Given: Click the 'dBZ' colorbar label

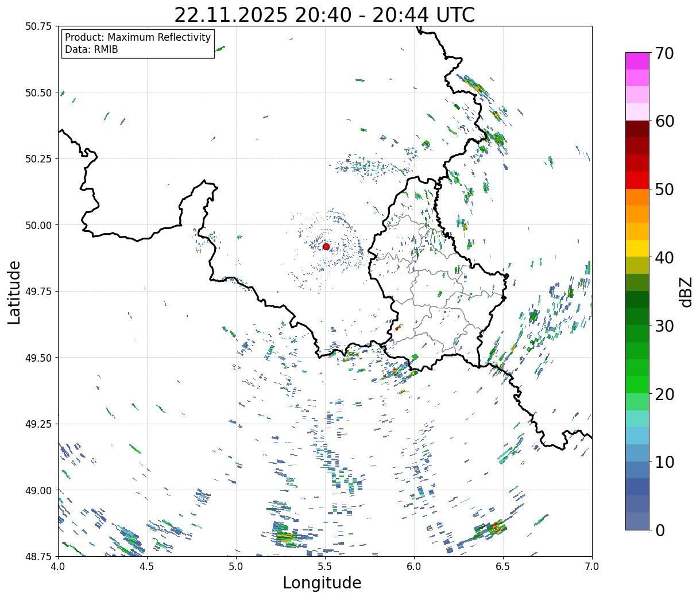Looking at the screenshot, I should click(x=686, y=291).
